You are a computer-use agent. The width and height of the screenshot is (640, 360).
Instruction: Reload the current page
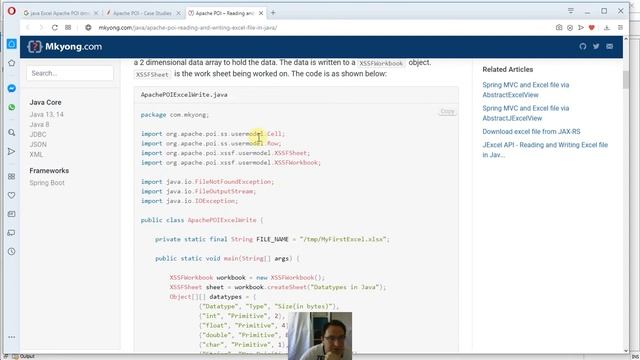55,27
